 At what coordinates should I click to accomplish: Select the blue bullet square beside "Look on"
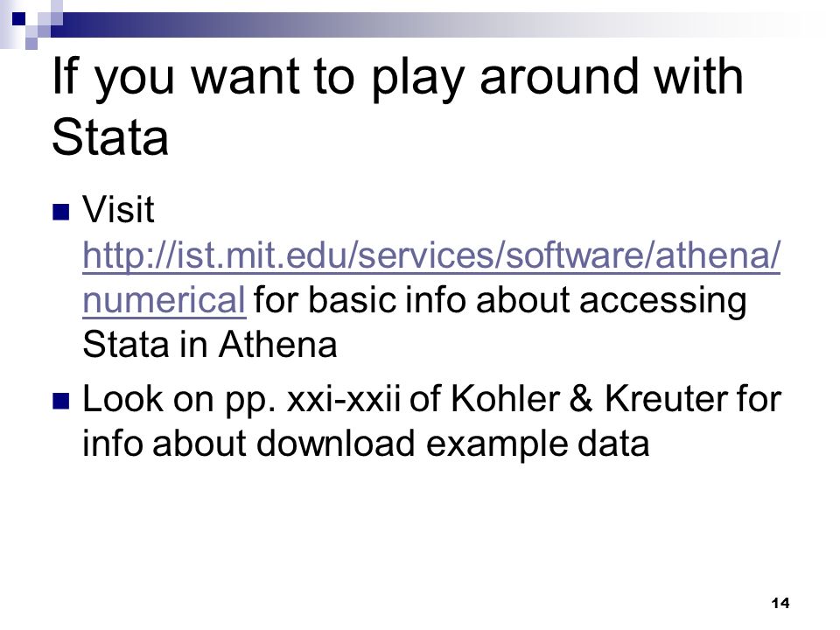tap(61, 401)
